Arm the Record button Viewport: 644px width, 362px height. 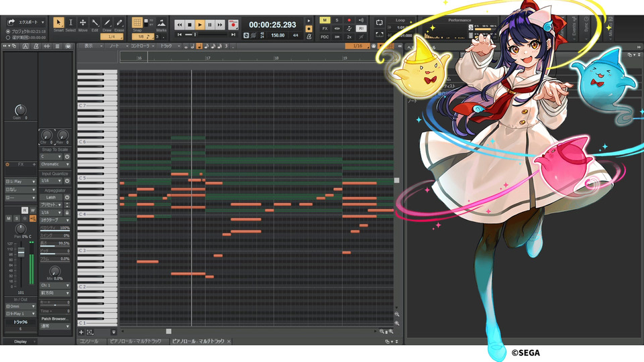(x=233, y=25)
